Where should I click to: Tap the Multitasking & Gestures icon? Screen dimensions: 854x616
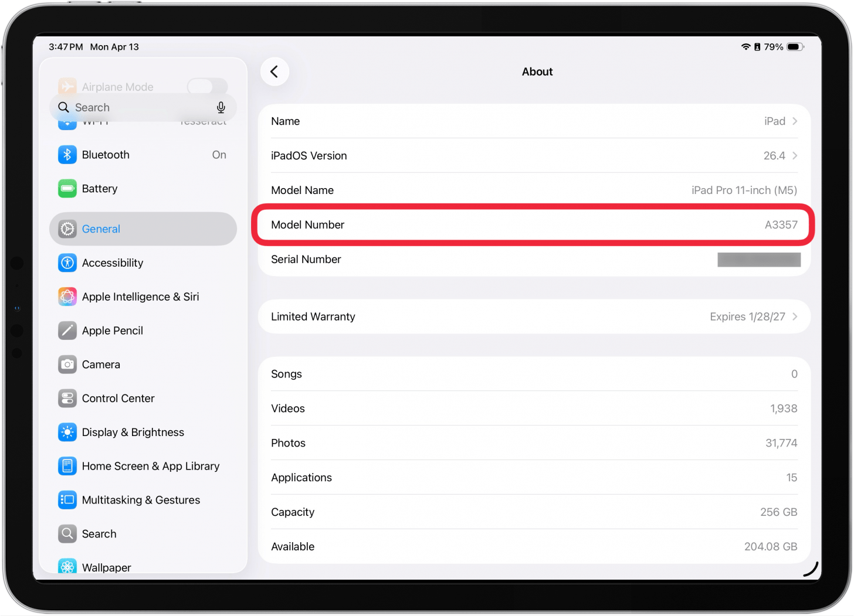pyautogui.click(x=67, y=500)
